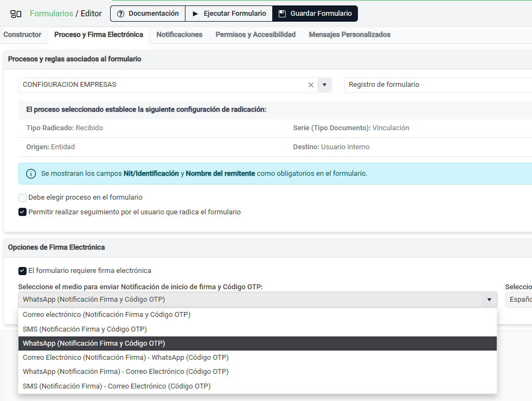Screen dimensions: 532x401
Task: Expand the CONFIGURACION EMPRESAS process dropdown arrow
Action: click(324, 85)
